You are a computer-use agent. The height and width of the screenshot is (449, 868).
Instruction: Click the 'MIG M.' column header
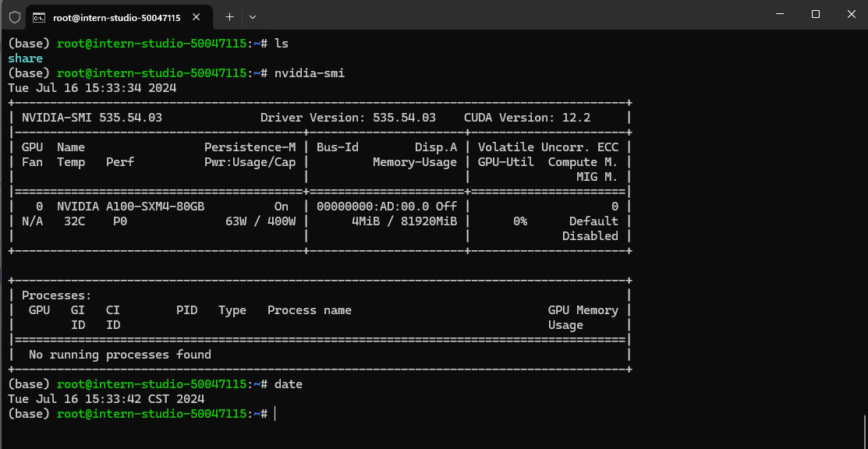[x=597, y=177]
